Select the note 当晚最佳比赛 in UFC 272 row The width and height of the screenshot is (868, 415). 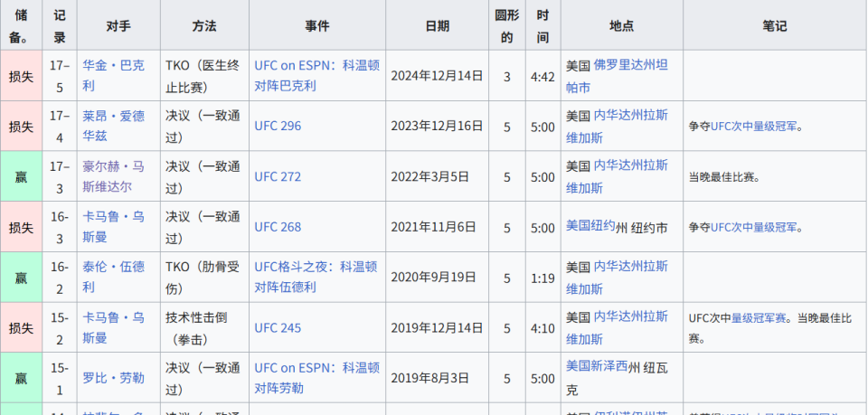tap(724, 177)
